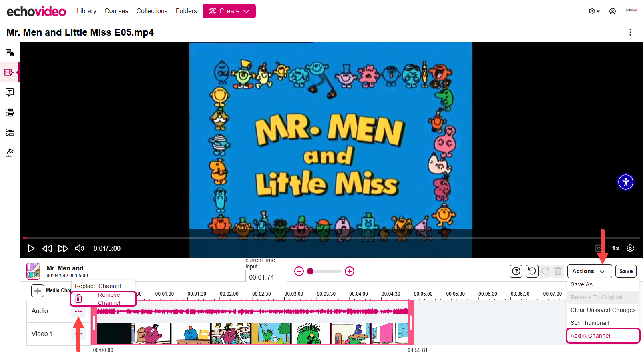Screen dimensions: 643x364
Task: Open the stacked list icon in left sidebar
Action: pos(10,112)
